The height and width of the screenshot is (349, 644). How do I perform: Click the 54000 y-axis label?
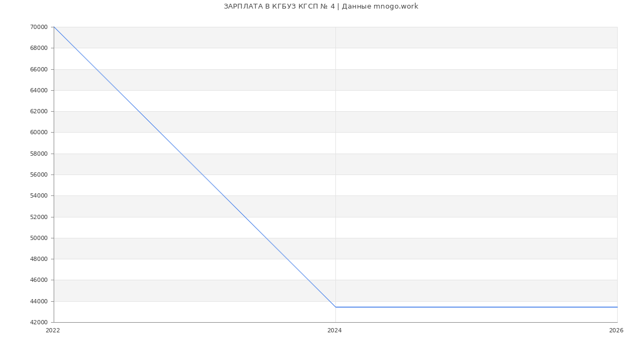point(39,195)
